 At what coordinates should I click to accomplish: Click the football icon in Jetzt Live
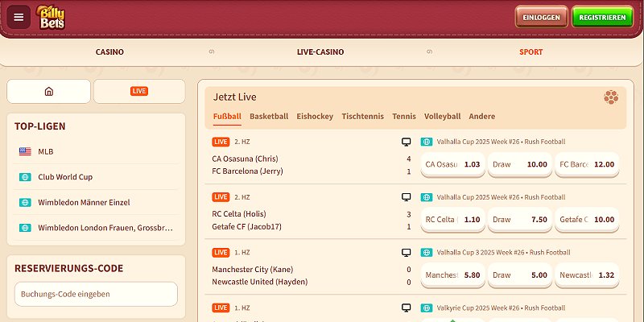click(611, 97)
